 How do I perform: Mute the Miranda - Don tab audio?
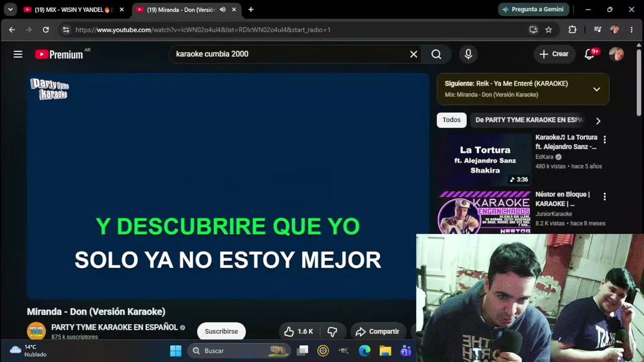pyautogui.click(x=222, y=10)
